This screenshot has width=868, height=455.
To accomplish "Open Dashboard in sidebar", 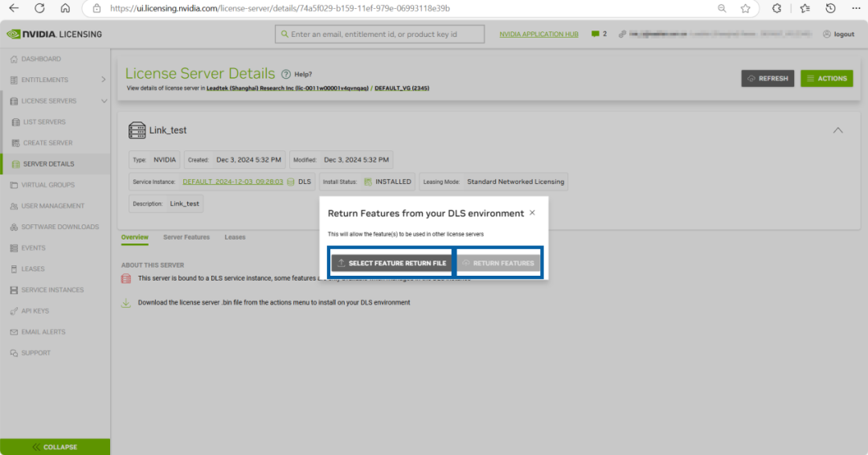I will point(41,59).
